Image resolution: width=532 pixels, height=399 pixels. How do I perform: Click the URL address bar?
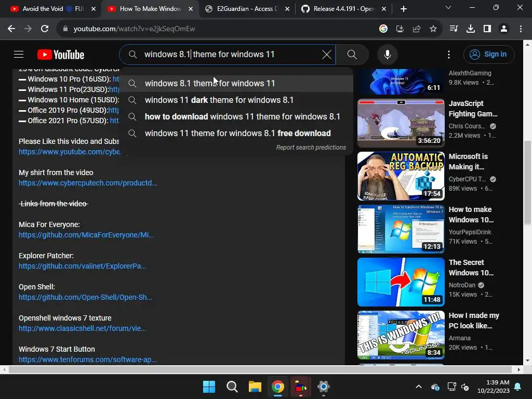tap(217, 29)
